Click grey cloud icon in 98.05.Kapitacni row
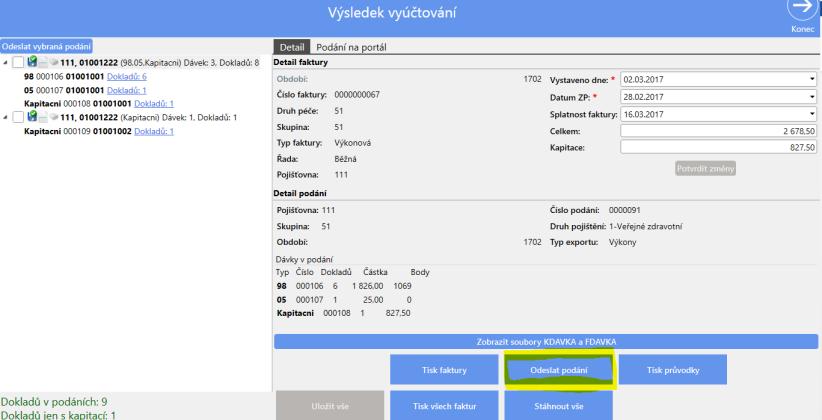The height and width of the screenshot is (420, 822). tap(53, 63)
